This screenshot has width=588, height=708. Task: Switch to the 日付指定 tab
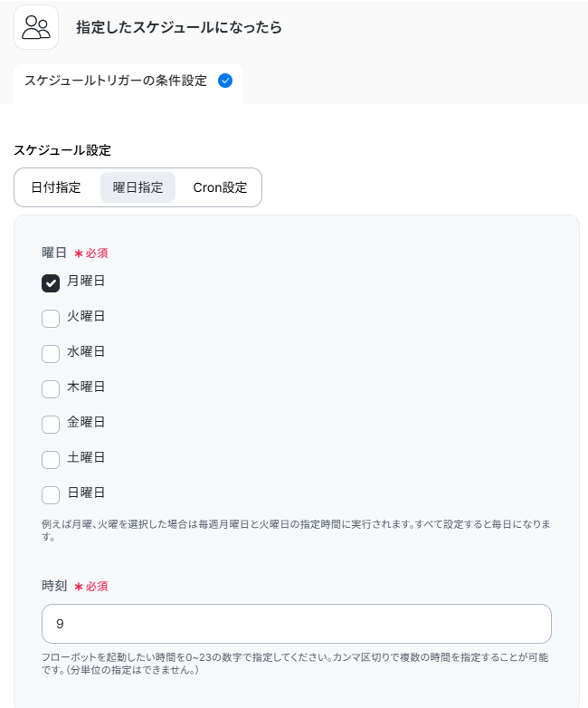pyautogui.click(x=56, y=187)
